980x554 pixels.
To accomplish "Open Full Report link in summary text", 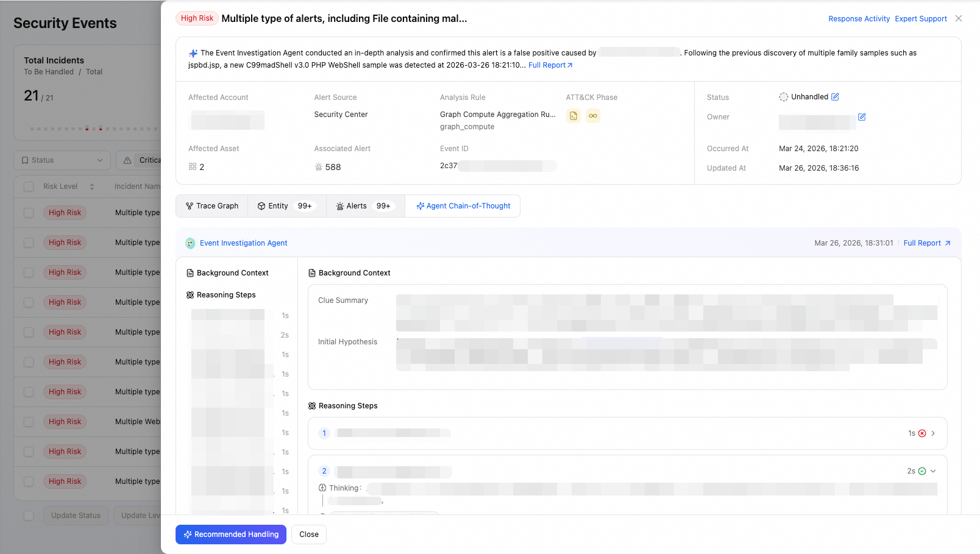I will tap(550, 65).
